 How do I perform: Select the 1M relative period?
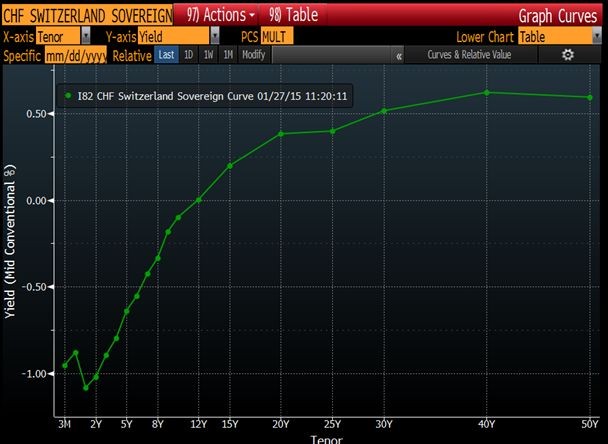click(x=228, y=55)
